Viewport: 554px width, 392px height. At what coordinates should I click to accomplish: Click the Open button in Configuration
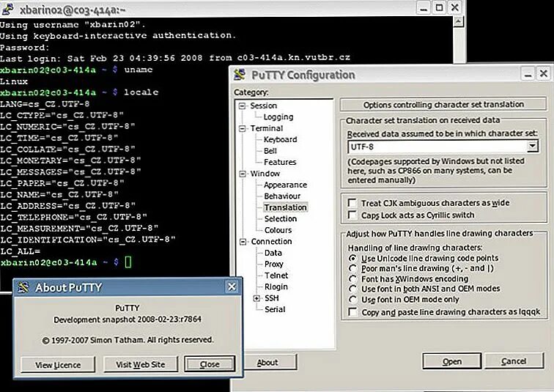(x=452, y=361)
